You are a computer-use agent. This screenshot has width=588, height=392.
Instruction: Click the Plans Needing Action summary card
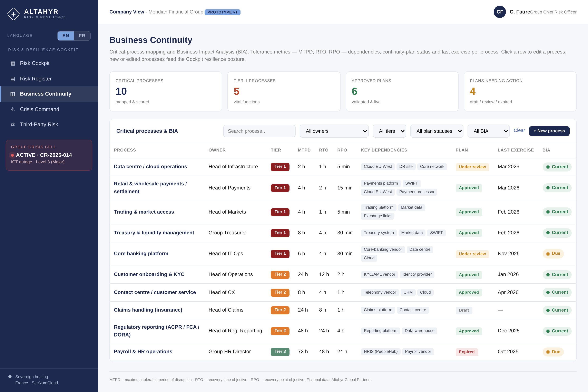pos(520,91)
